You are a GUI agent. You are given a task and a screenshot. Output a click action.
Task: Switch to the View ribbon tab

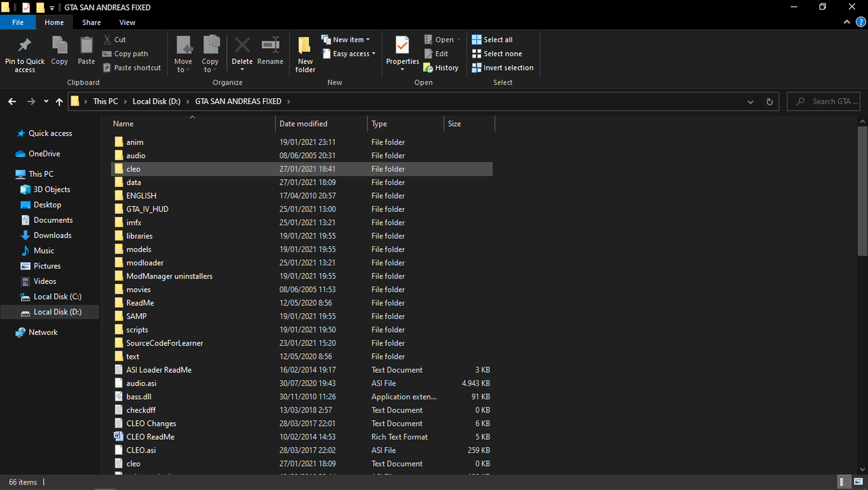point(127,22)
